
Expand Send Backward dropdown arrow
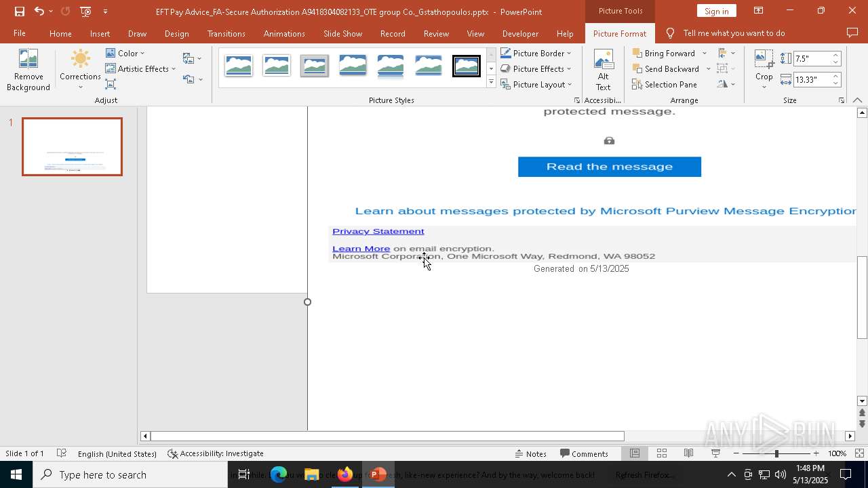(709, 68)
